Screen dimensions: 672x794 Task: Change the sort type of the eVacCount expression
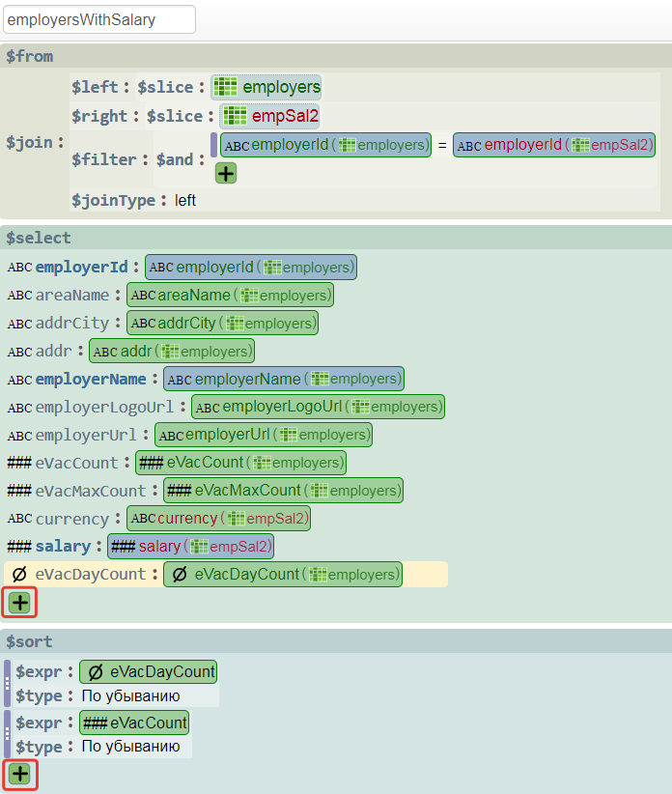(x=130, y=747)
